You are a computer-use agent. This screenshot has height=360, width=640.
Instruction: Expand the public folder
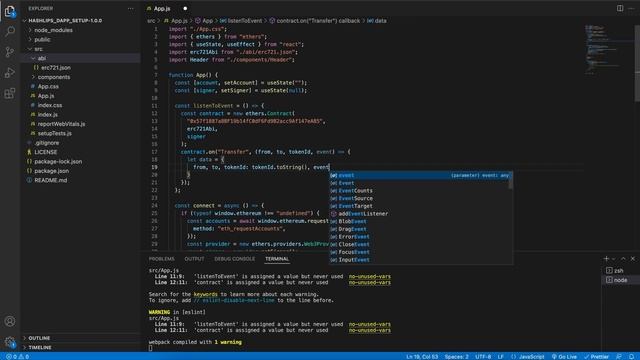(42, 40)
